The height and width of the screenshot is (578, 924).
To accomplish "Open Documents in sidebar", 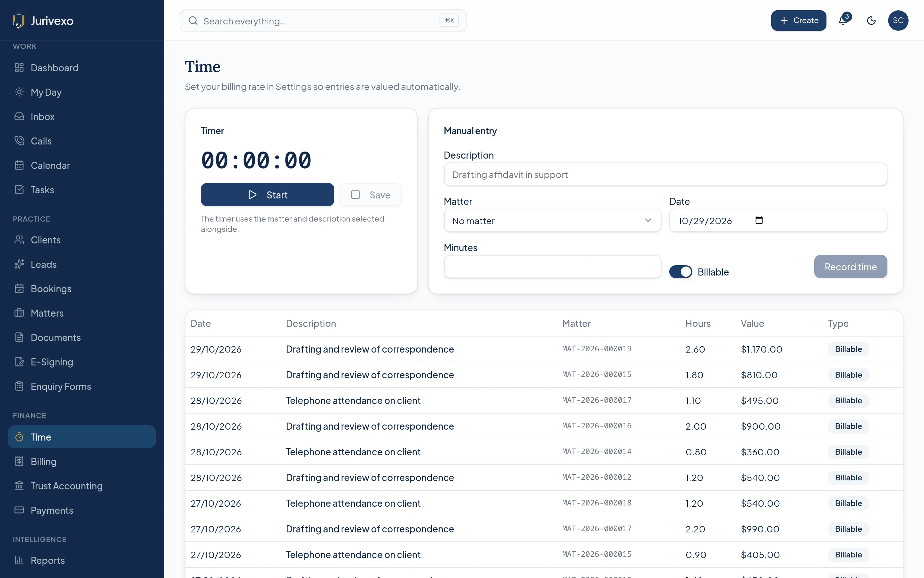I will tap(82, 338).
